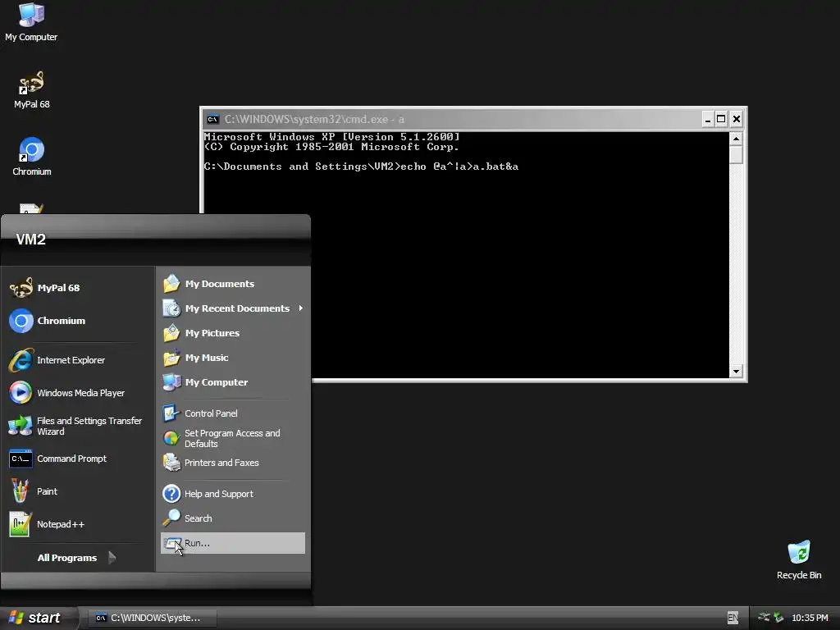Click cmd scrollbar down arrow
840x630 pixels.
[736, 372]
